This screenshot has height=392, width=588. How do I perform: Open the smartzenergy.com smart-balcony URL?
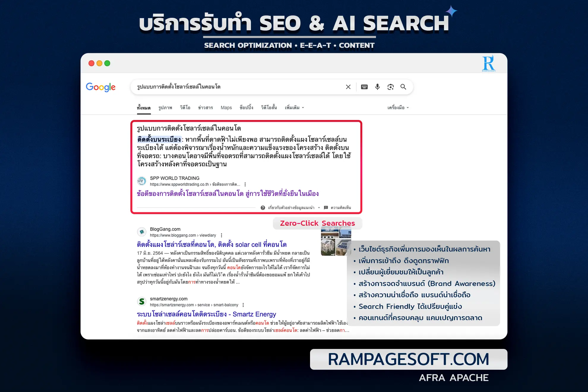pos(194,305)
